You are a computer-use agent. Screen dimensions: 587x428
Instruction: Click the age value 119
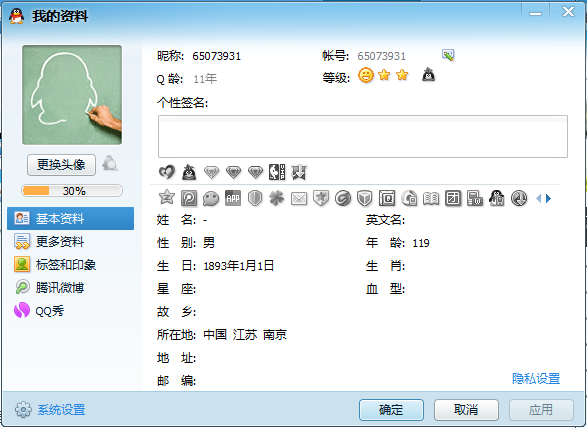pyautogui.click(x=421, y=243)
